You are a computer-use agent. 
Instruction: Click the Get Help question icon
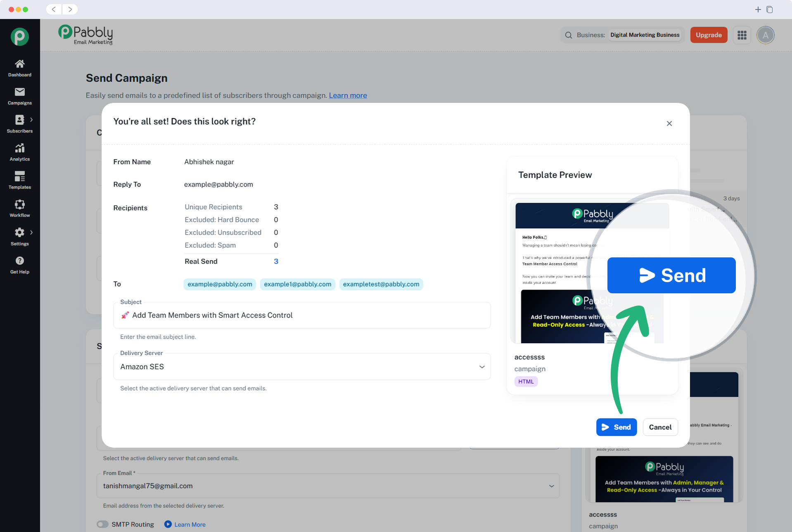pyautogui.click(x=20, y=261)
